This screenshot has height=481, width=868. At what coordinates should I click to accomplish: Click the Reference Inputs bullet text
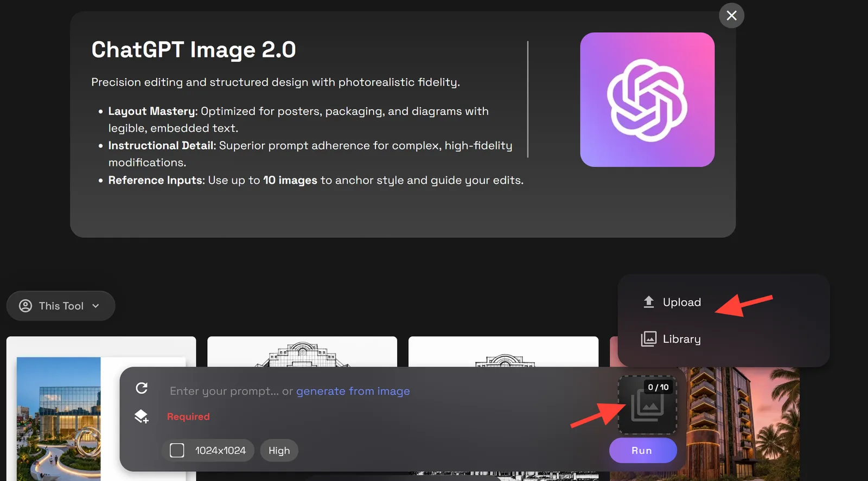click(x=316, y=180)
